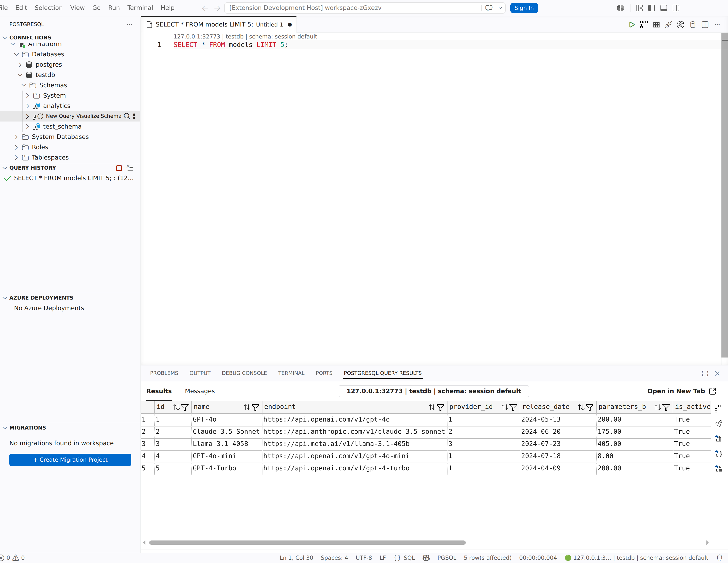Viewport: 728px width, 563px height.
Task: Filter the release_date column
Action: coord(590,407)
